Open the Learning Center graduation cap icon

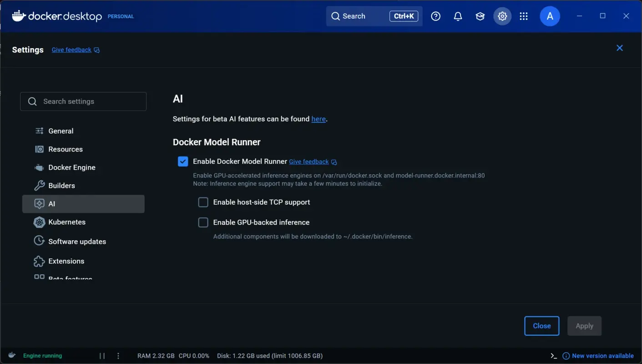[480, 16]
